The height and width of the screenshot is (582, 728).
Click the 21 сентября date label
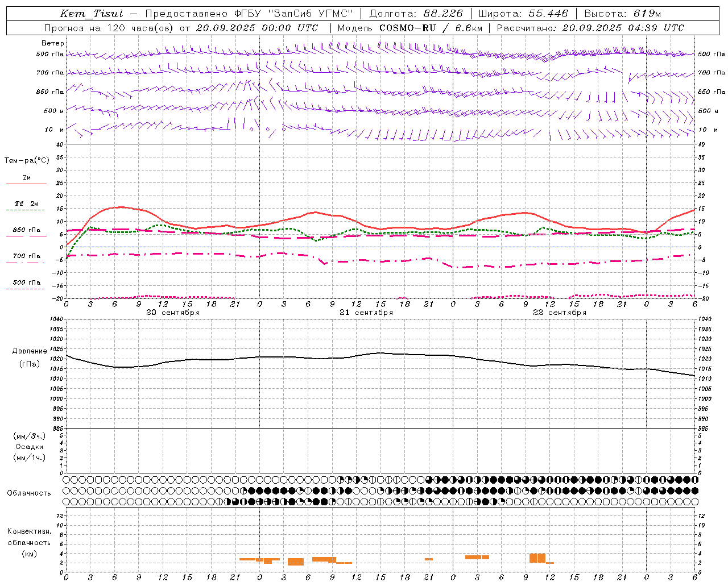pyautogui.click(x=366, y=312)
